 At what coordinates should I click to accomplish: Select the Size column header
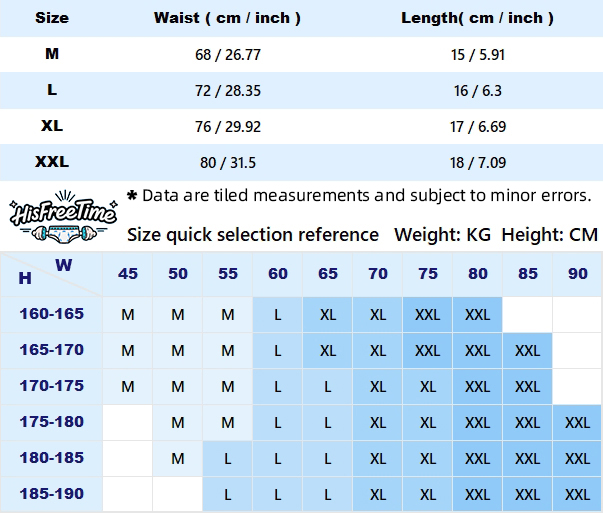(x=52, y=18)
